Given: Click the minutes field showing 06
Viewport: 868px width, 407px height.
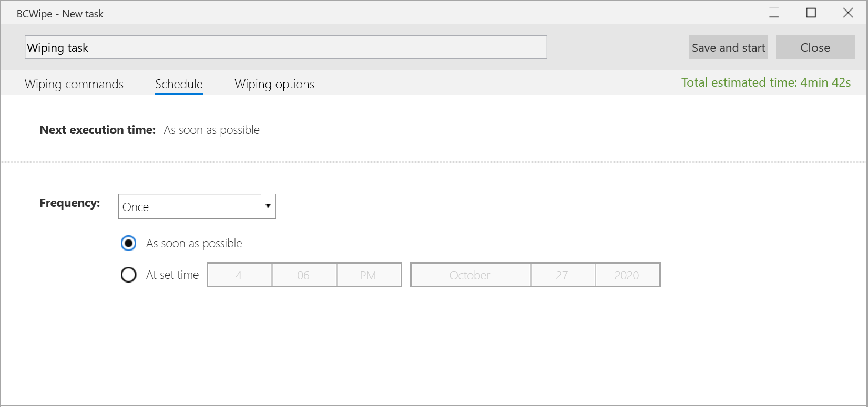Looking at the screenshot, I should (303, 275).
